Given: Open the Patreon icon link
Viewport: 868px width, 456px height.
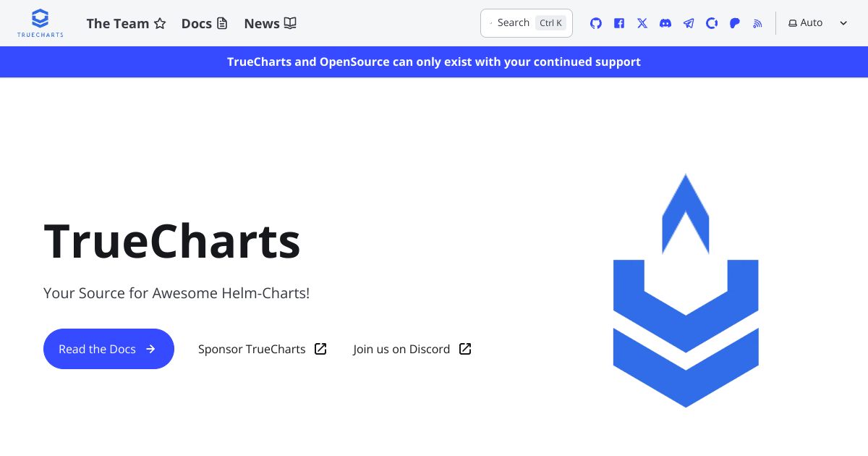Looking at the screenshot, I should coord(735,23).
